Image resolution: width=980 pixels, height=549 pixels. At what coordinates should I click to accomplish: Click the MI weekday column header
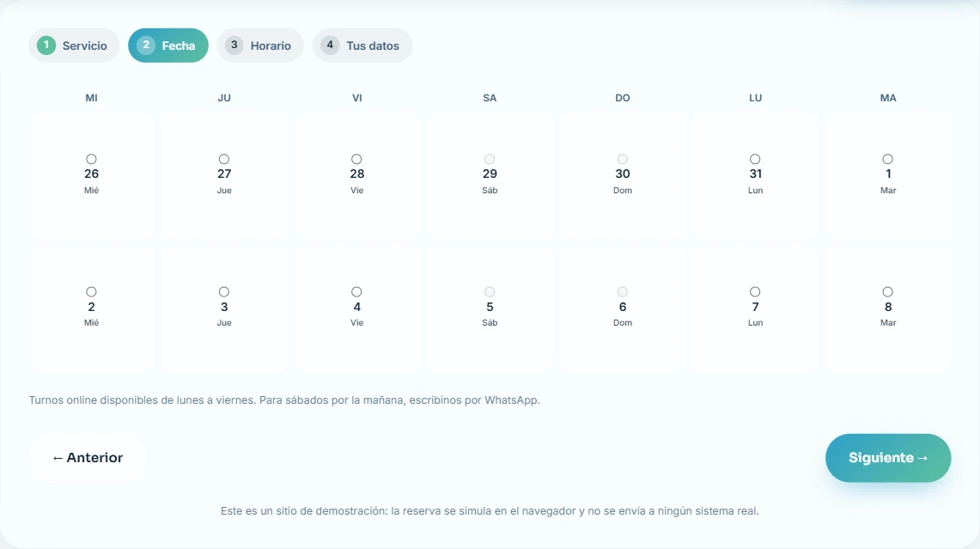(91, 98)
